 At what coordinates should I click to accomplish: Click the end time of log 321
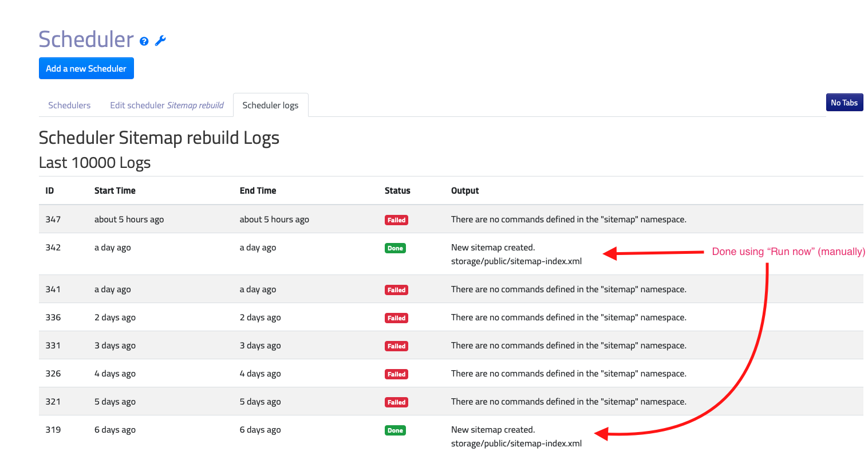point(260,402)
